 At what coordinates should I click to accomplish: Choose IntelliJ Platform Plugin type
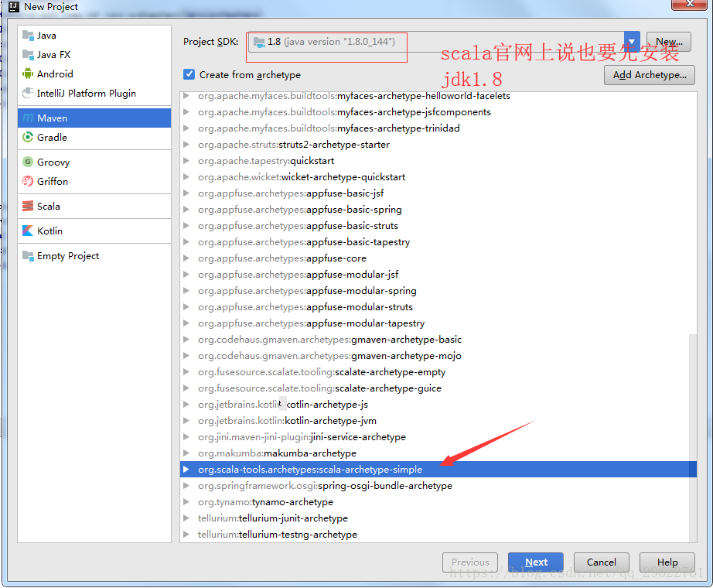[x=94, y=93]
